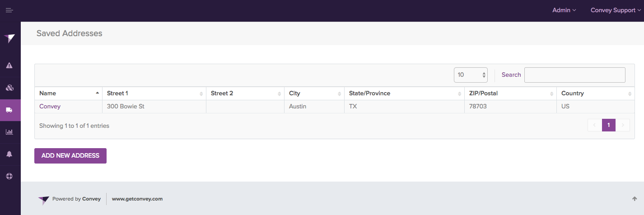This screenshot has height=215, width=644.
Task: Open the entries-per-page select showing 10
Action: [471, 75]
